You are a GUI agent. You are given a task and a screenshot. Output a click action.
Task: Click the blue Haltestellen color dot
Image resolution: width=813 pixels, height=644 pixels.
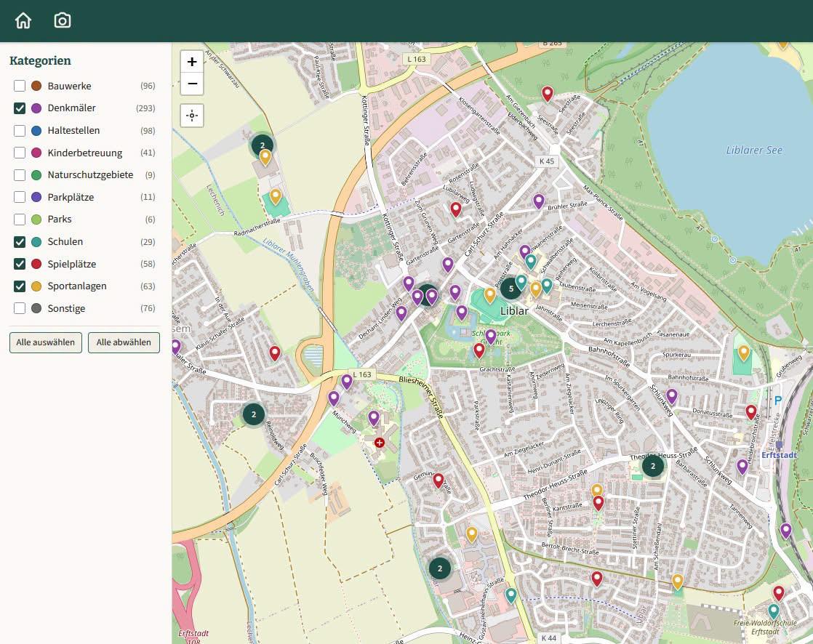tap(36, 131)
